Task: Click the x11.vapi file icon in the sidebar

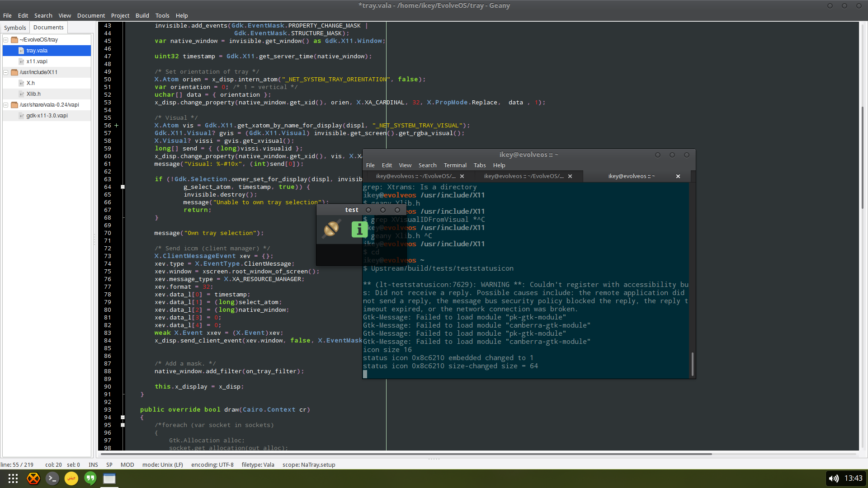Action: pyautogui.click(x=21, y=61)
